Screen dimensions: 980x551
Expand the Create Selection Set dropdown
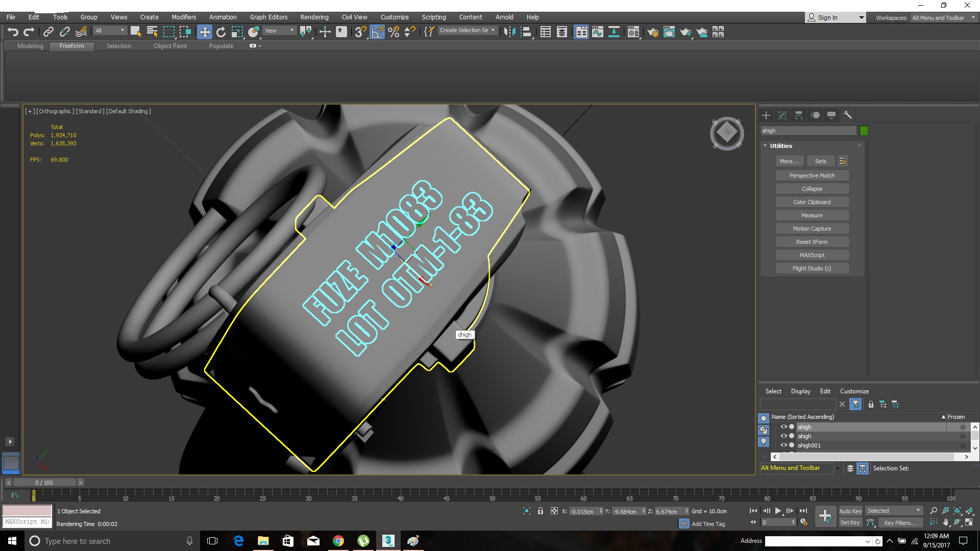point(467,30)
